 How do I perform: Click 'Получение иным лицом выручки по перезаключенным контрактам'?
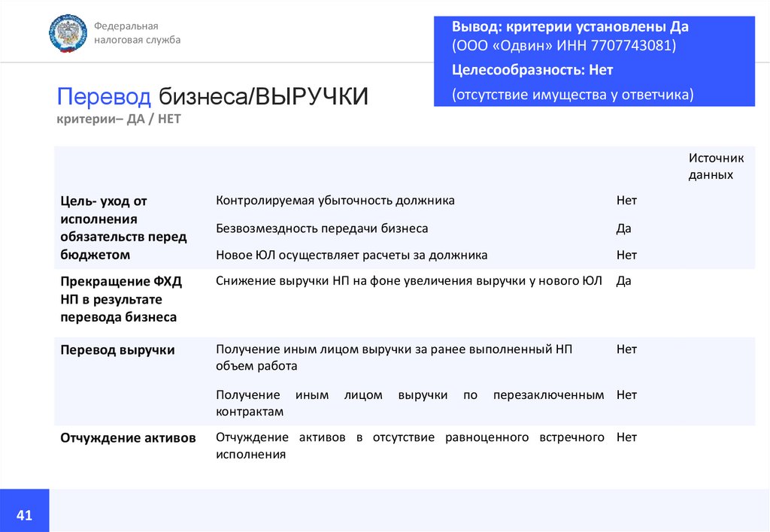410,403
